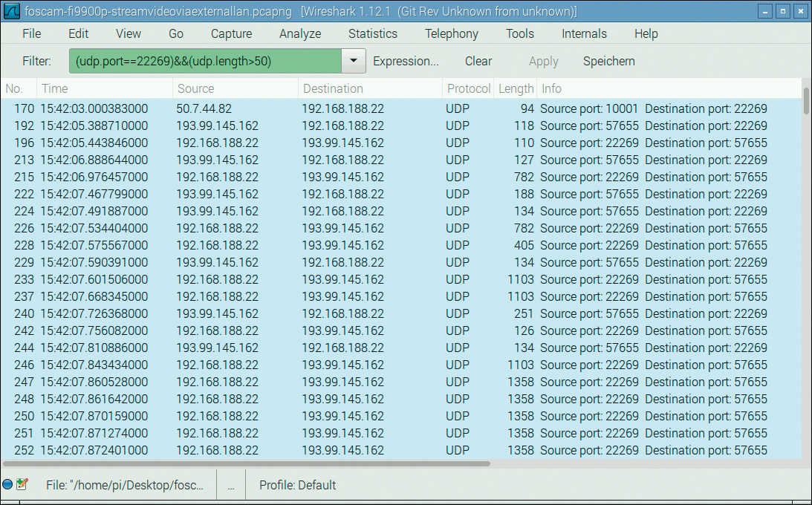
Task: Click the vertical scrollbar of packet list
Action: (x=807, y=101)
